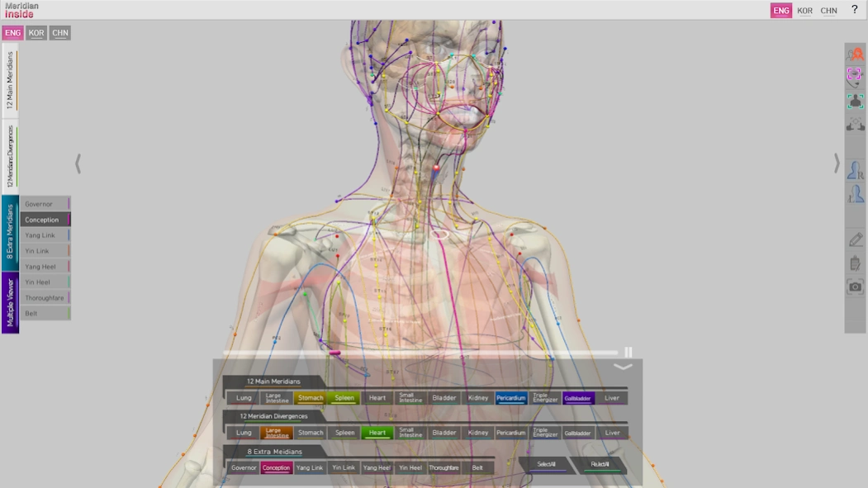
Task: Toggle Lung in 12 Main Meridians row
Action: click(x=244, y=398)
